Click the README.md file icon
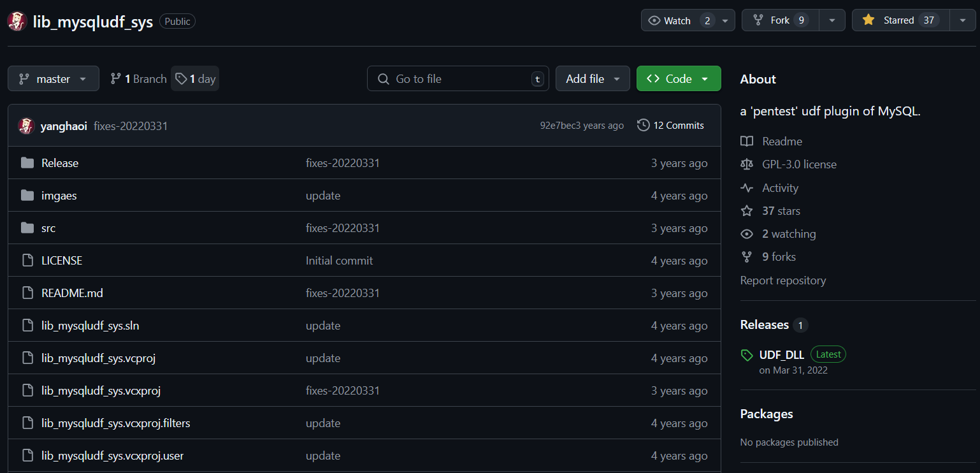The height and width of the screenshot is (473, 980). 27,293
